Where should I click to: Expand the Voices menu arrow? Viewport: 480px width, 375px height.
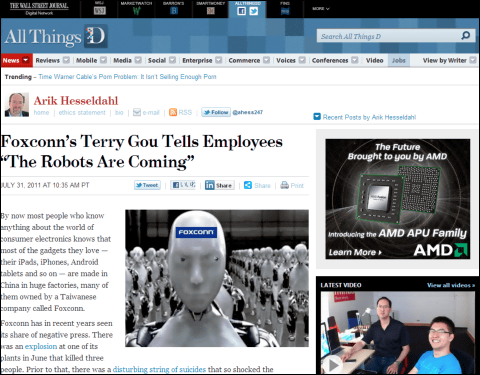coord(302,60)
